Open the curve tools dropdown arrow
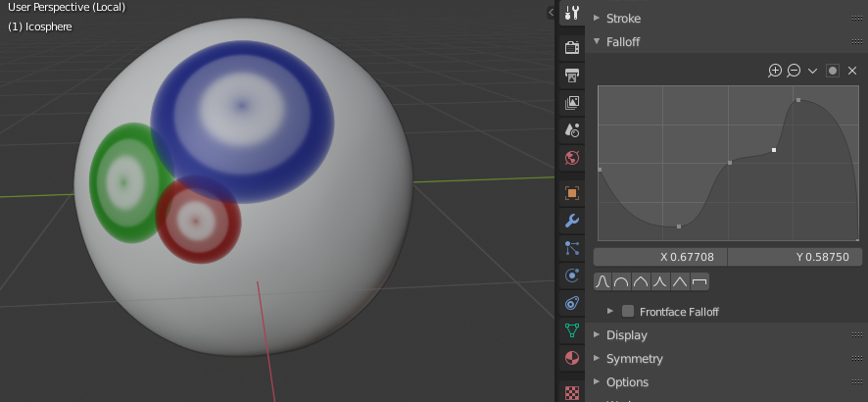The height and width of the screenshot is (402, 868). point(812,71)
